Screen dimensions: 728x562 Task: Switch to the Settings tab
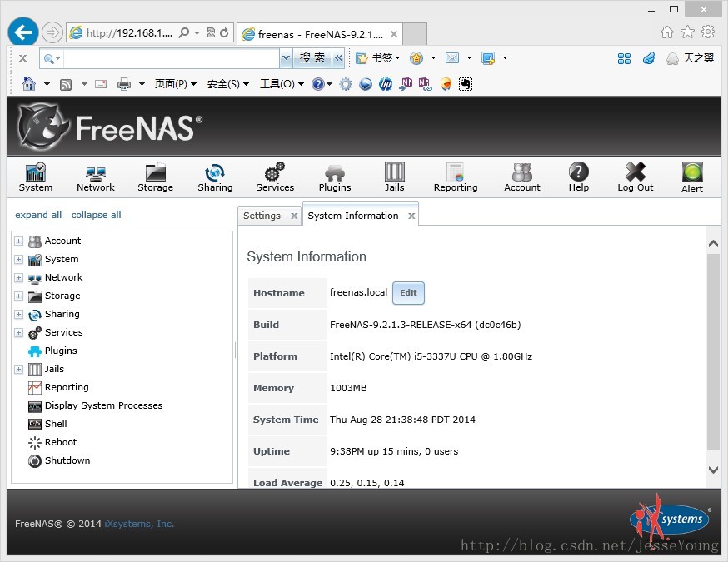[262, 216]
